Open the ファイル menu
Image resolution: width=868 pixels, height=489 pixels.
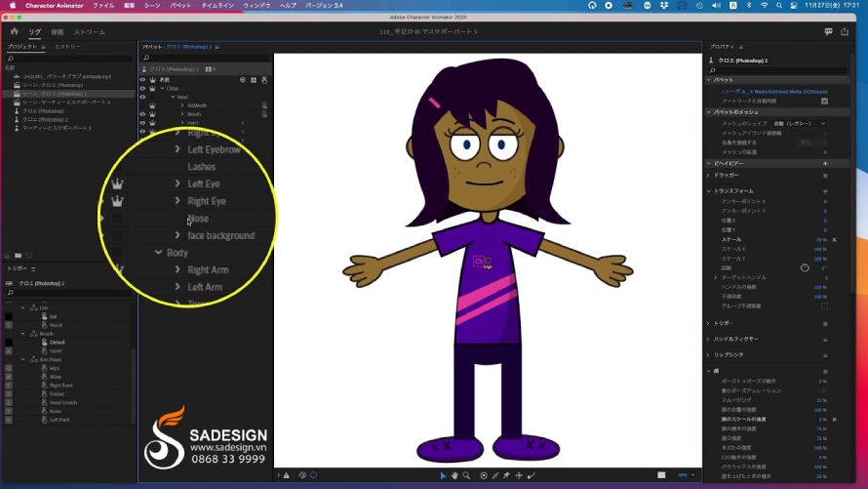[103, 6]
